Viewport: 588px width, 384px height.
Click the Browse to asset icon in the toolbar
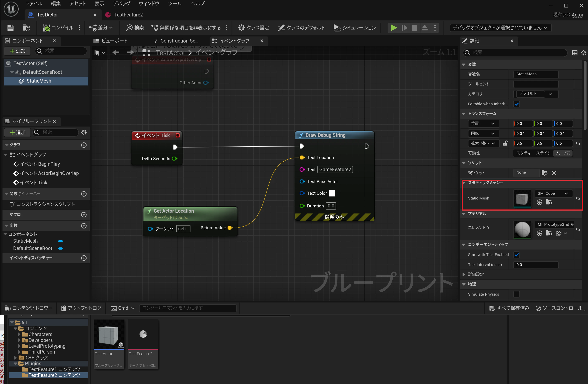[26, 28]
